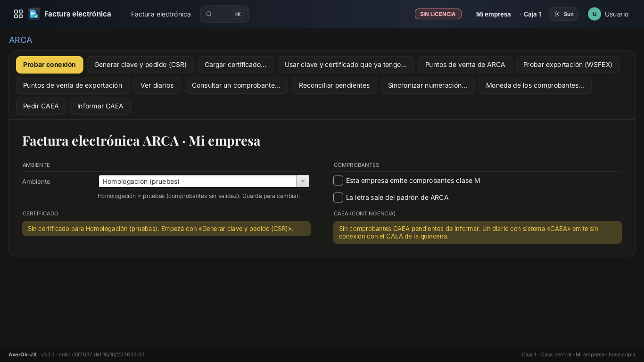Open the user avatar U
644x362 pixels.
pos(594,14)
